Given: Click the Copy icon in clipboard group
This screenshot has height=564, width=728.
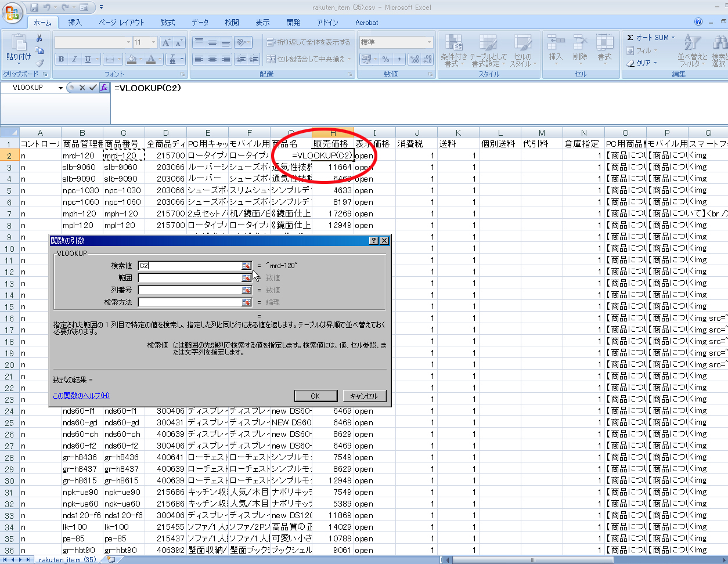Looking at the screenshot, I should click(x=39, y=50).
